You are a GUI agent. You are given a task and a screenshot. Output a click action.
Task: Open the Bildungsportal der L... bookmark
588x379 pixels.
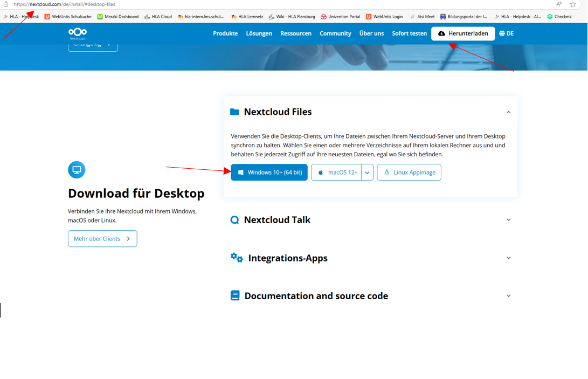pos(464,17)
